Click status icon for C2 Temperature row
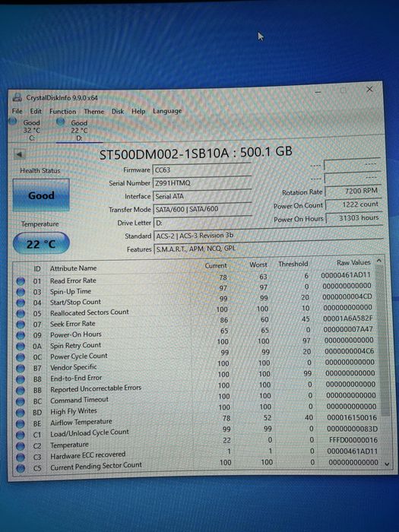Viewport: 399px width, 532px height. 21,446
